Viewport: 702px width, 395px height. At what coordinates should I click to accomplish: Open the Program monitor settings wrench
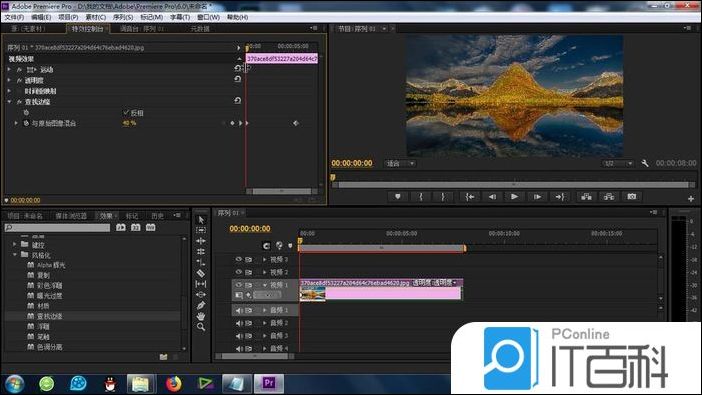click(645, 163)
